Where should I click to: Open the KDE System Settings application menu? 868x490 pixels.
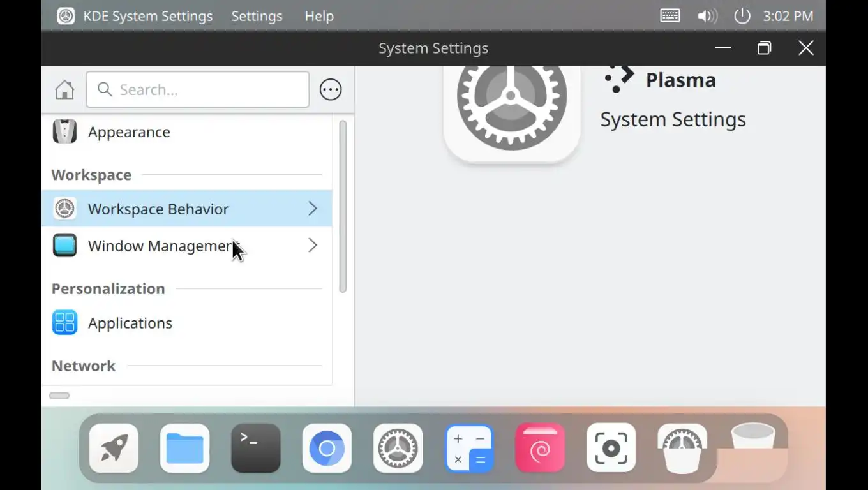tap(148, 16)
